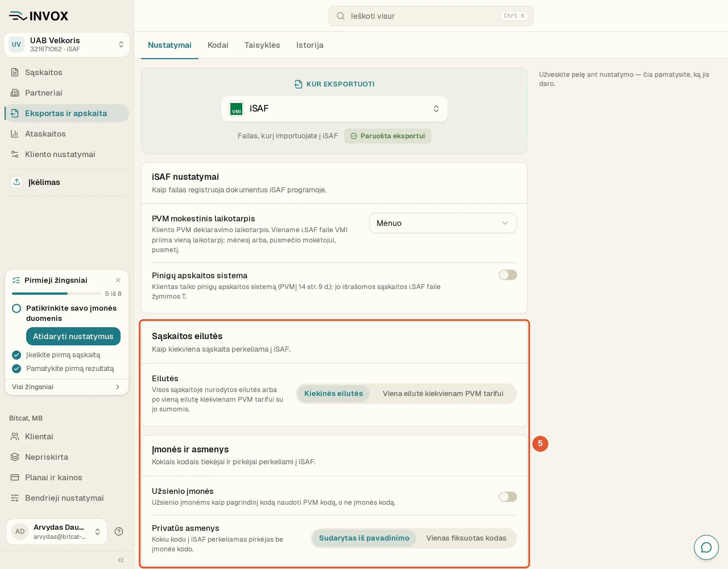Open the Ataskaitos chart icon
This screenshot has width=728, height=569.
tap(15, 134)
